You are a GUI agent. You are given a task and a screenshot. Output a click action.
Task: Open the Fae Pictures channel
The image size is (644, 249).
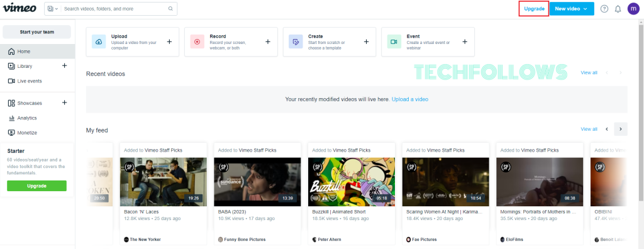click(421, 239)
